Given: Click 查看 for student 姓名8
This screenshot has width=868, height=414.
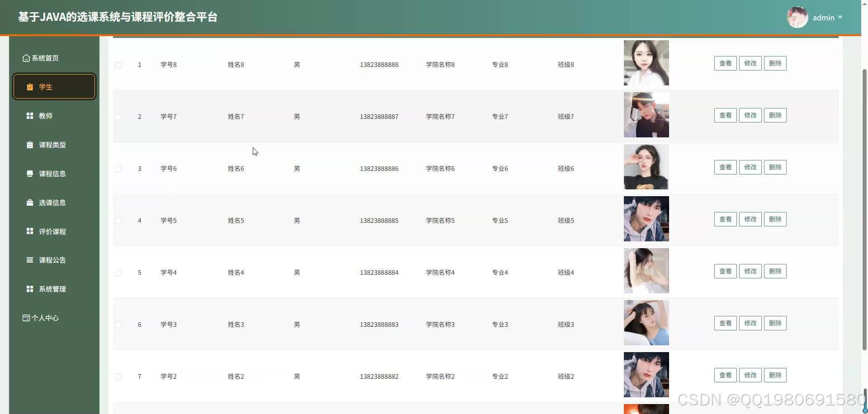Looking at the screenshot, I should tap(725, 63).
